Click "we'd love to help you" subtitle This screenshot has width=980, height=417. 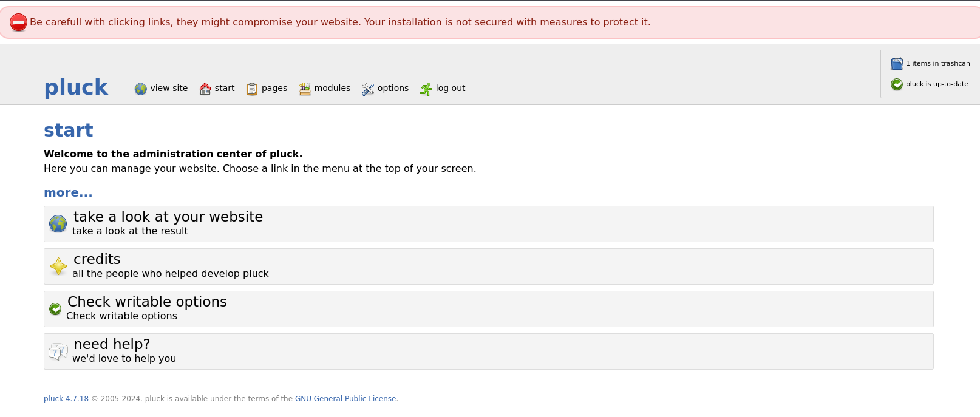pyautogui.click(x=124, y=358)
